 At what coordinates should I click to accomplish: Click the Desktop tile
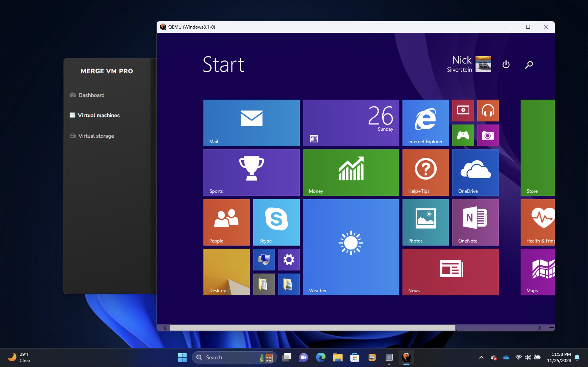click(x=227, y=272)
